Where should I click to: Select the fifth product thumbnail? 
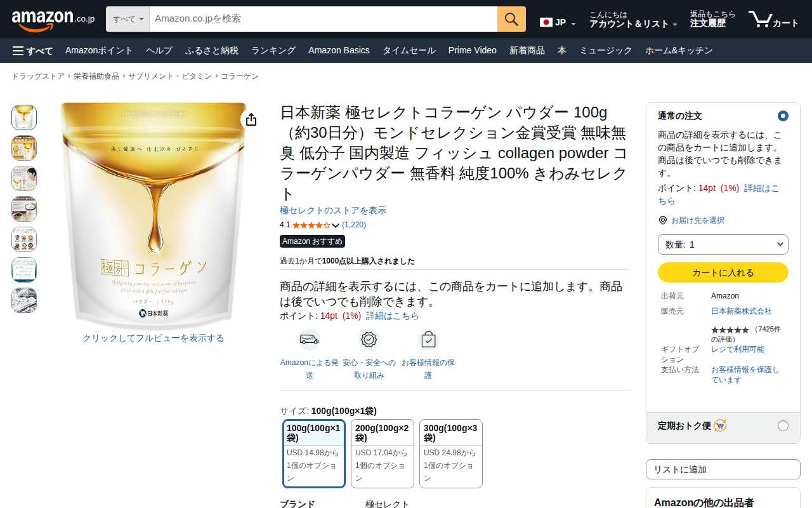point(24,239)
